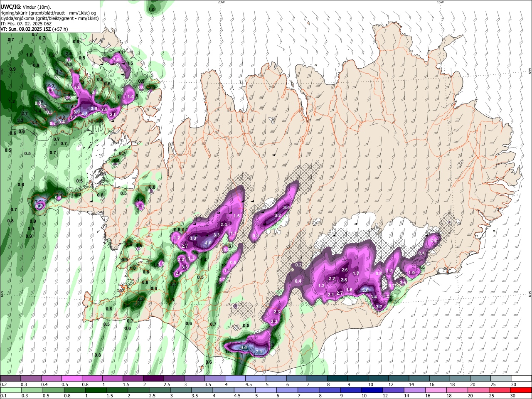Click the 5.6 snowfall value in the southeast
Image resolution: width=532 pixels, height=399 pixels.
[365, 290]
